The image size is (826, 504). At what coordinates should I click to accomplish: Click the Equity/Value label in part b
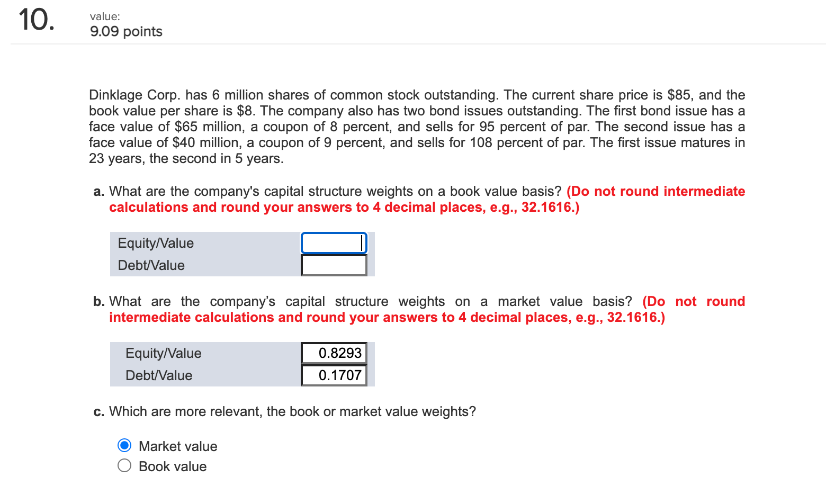pos(163,353)
